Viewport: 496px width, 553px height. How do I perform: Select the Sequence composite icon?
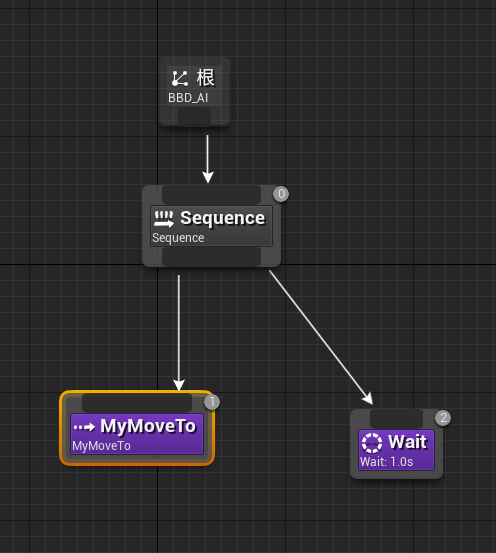coord(164,219)
